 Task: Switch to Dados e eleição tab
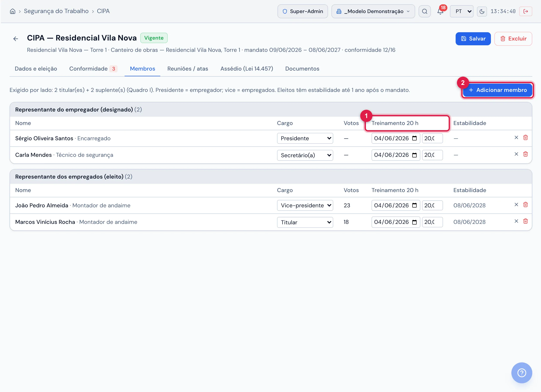click(x=36, y=69)
